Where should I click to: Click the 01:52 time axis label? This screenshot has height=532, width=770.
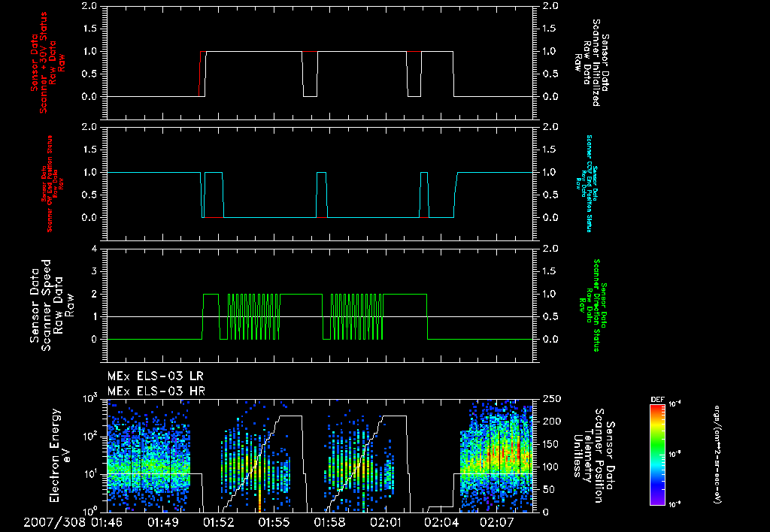[219, 522]
